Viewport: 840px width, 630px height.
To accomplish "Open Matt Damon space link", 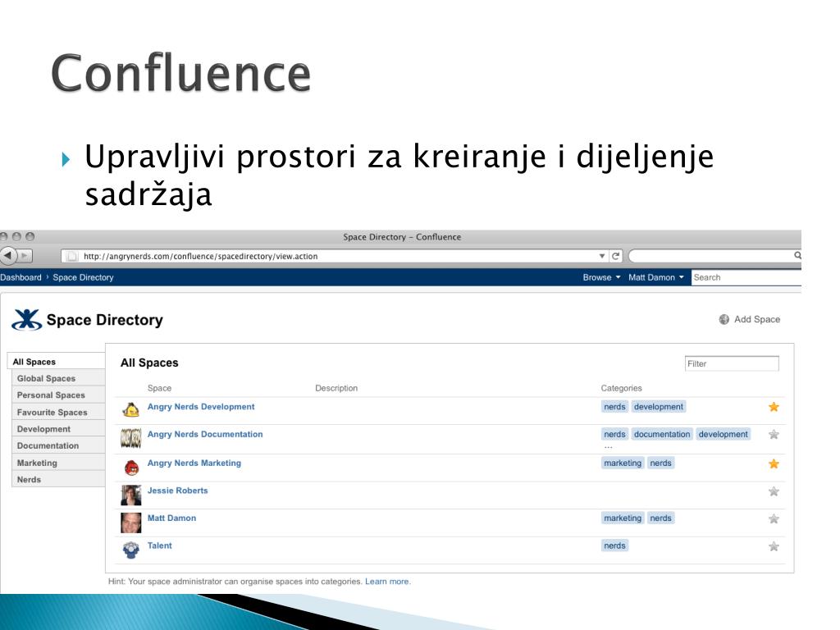I will point(171,518).
